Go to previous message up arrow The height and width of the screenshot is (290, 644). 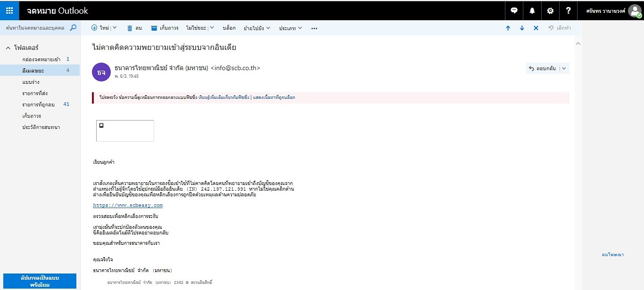[x=508, y=28]
